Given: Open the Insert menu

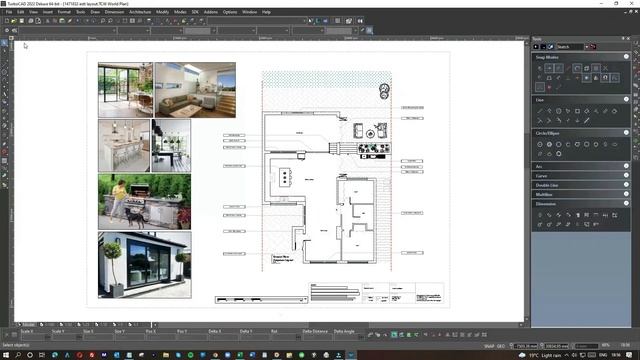Looking at the screenshot, I should tap(48, 12).
